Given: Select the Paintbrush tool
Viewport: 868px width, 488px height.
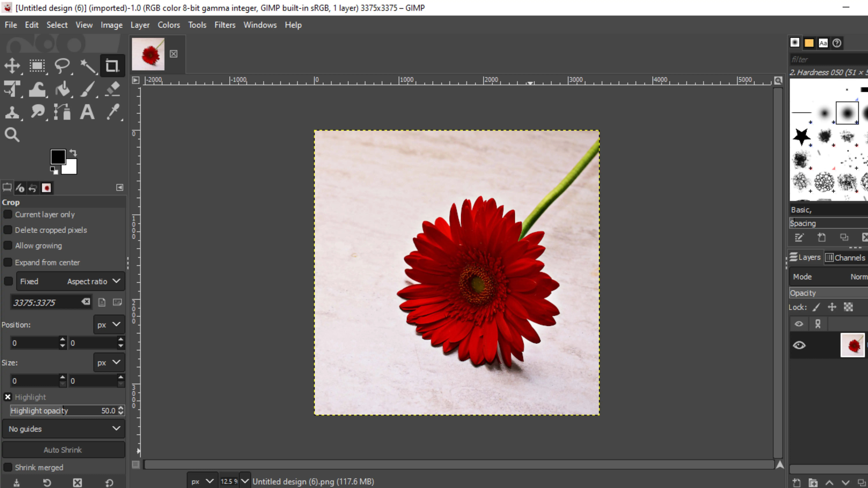Looking at the screenshot, I should [x=88, y=89].
